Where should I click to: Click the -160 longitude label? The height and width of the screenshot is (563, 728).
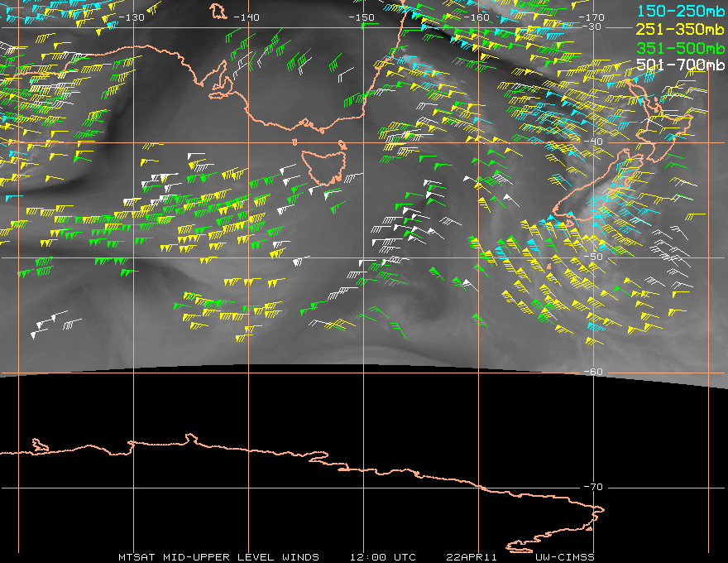pyautogui.click(x=477, y=17)
